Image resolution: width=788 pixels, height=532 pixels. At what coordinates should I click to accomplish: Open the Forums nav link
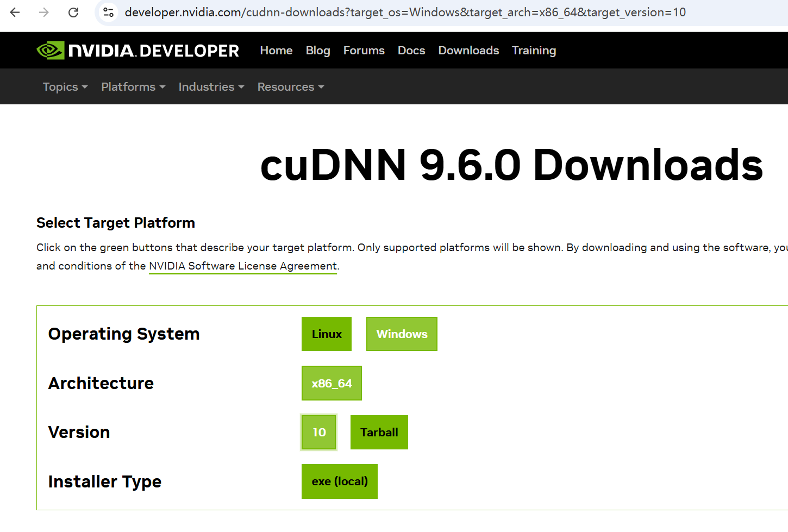click(364, 51)
